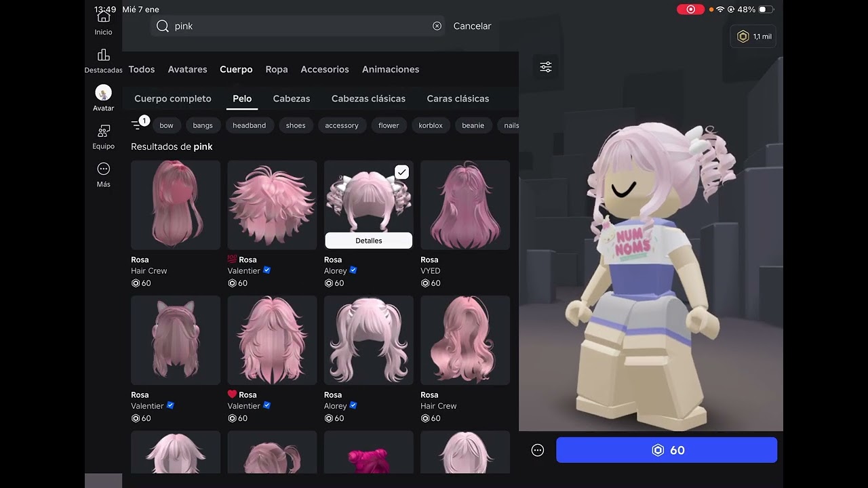Switch to the Cabezas subtab

292,98
